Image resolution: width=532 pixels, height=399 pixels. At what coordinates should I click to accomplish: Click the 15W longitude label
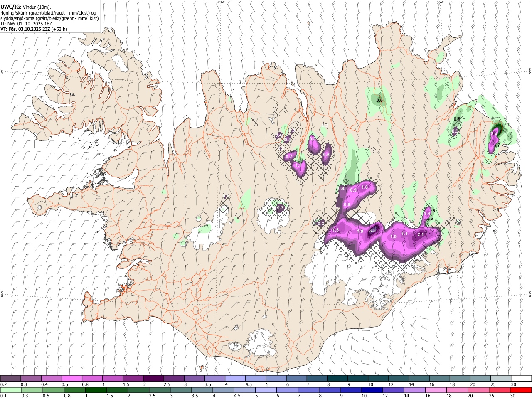point(440,2)
